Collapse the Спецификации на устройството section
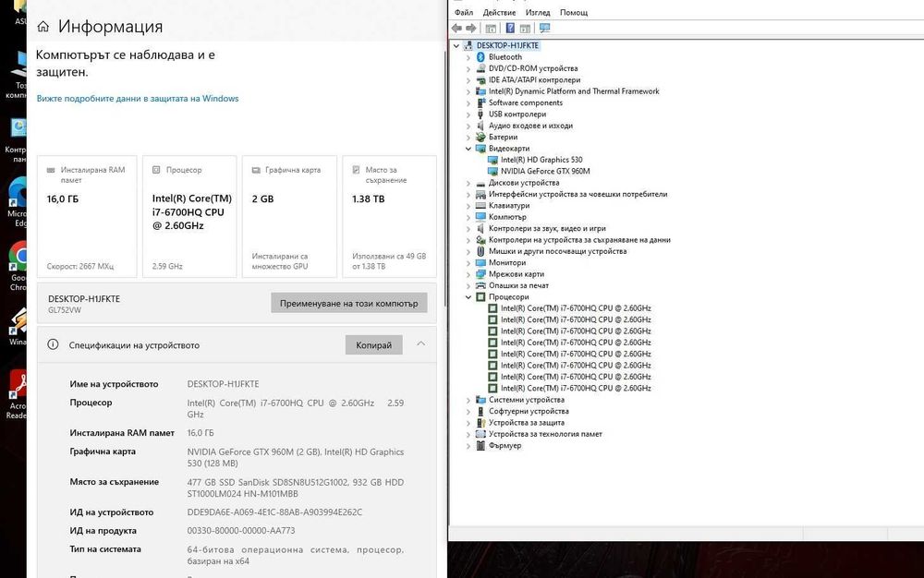This screenshot has width=924, height=578. coord(420,343)
